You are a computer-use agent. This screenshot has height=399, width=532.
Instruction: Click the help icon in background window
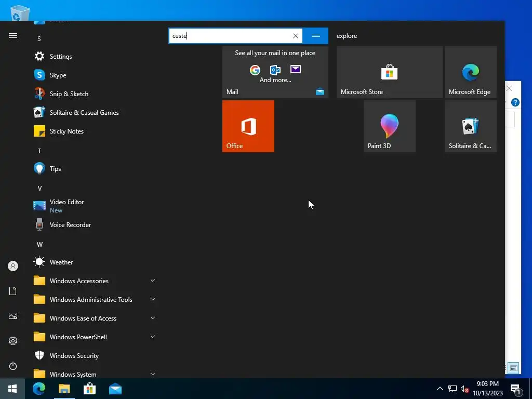[515, 102]
